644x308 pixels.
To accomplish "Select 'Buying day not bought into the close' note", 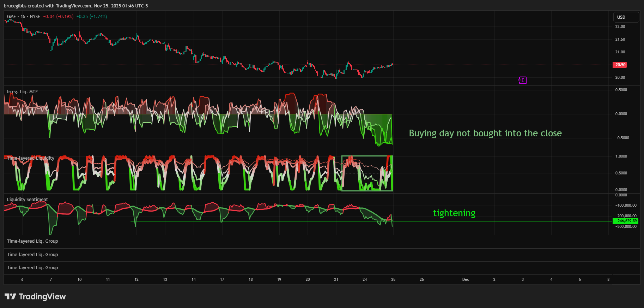I will (485, 133).
